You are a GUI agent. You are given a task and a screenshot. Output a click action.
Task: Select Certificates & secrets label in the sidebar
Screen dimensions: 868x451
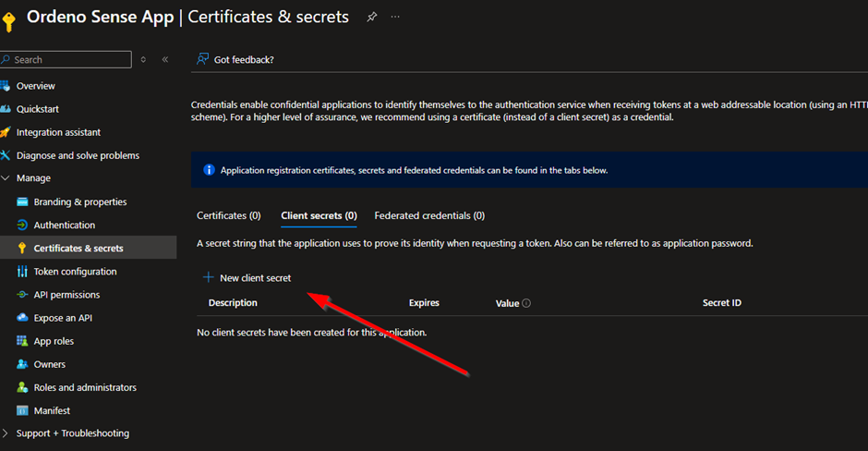click(x=78, y=249)
